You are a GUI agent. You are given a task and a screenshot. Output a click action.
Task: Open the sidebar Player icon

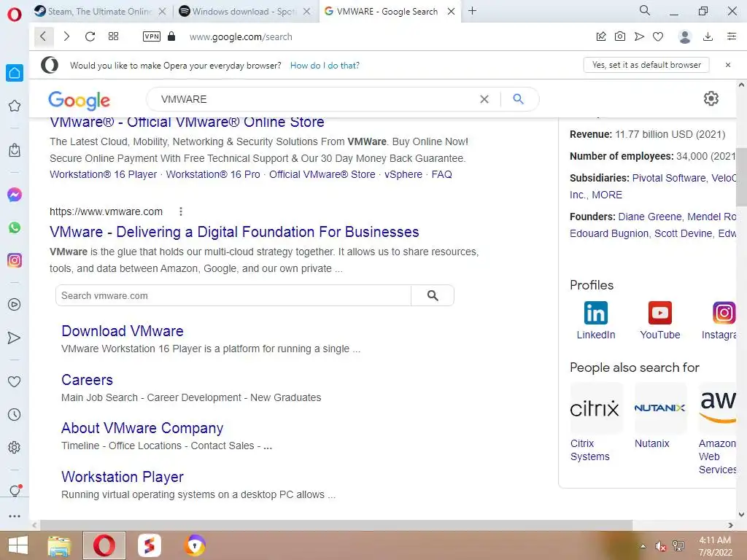(x=15, y=304)
